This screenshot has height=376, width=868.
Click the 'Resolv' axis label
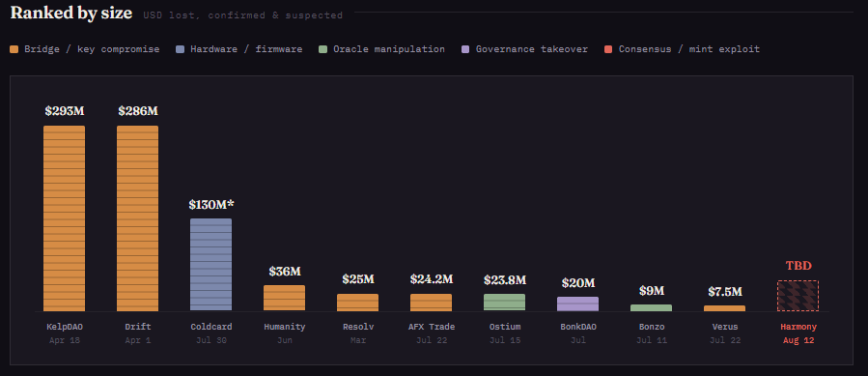tap(357, 327)
